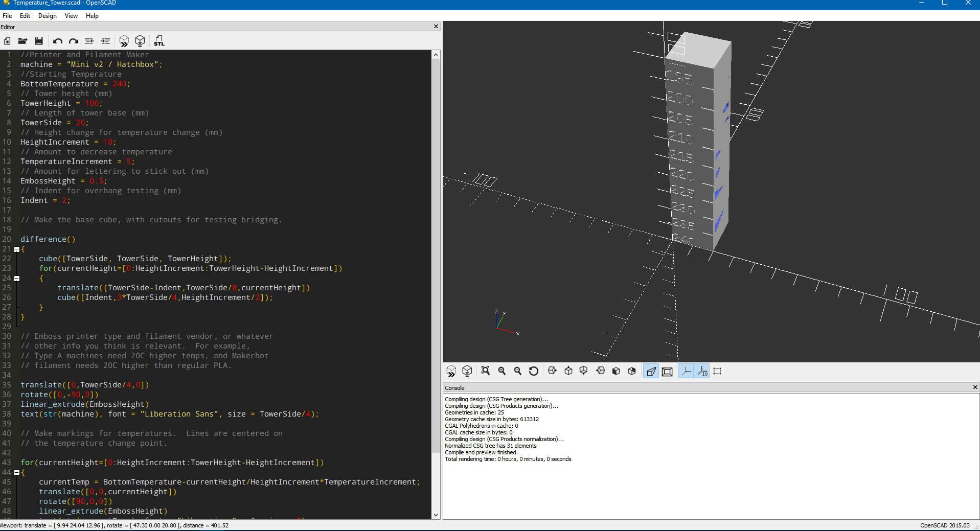This screenshot has height=531, width=980.
Task: Switch to Left view of the model
Action: tap(600, 371)
